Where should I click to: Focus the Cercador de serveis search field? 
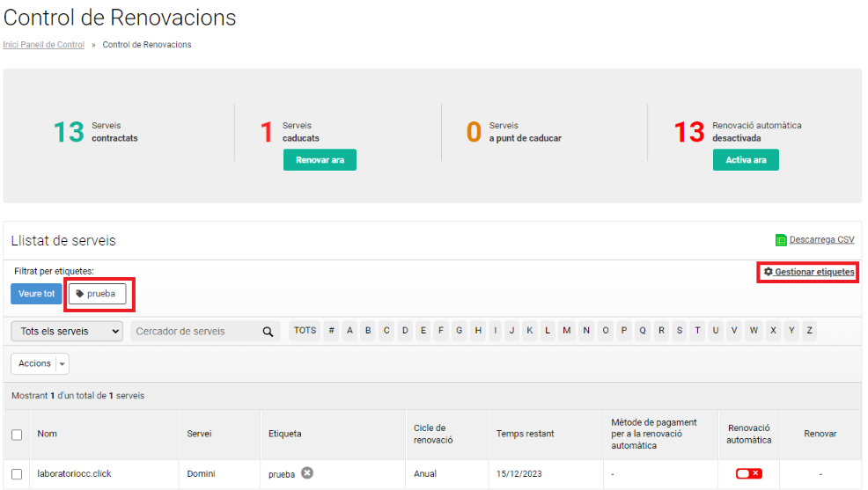(196, 332)
